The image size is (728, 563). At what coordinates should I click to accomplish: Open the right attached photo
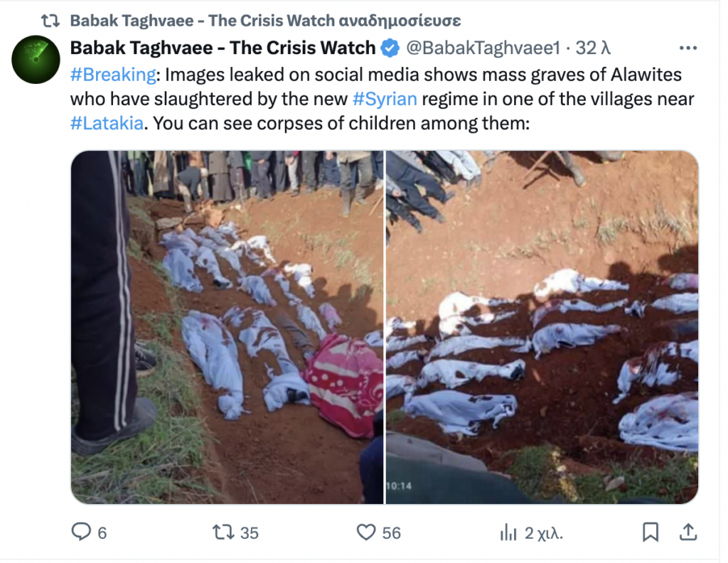[x=542, y=327]
